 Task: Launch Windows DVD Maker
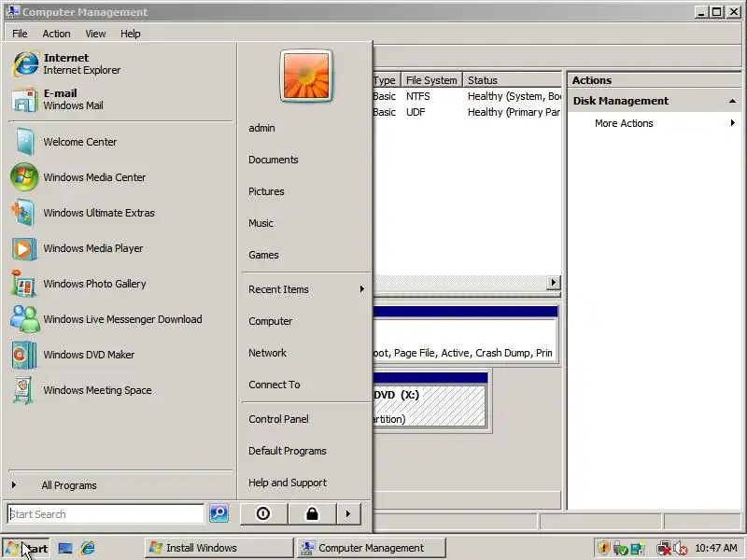120,355
